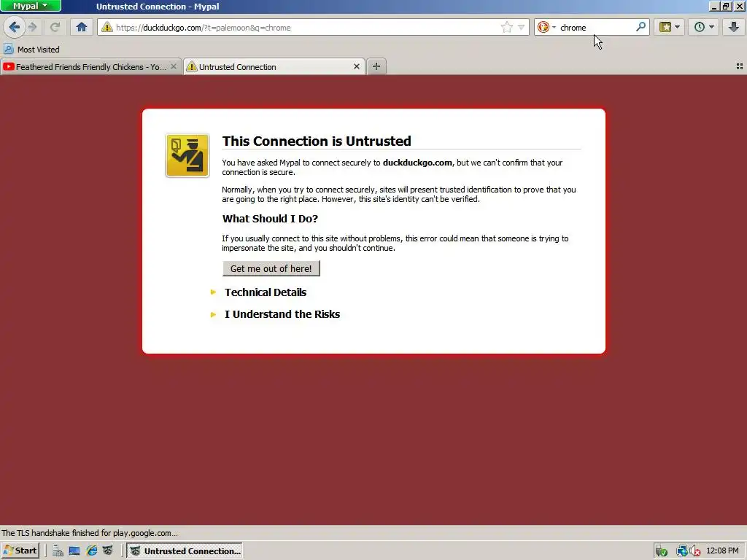This screenshot has height=560, width=747.
Task: Open the downloads arrow button
Action: pyautogui.click(x=734, y=27)
